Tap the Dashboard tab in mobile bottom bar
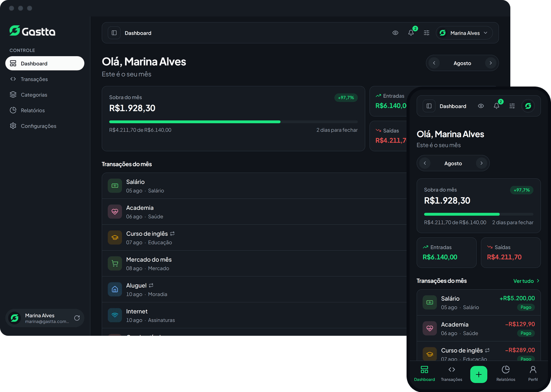 pos(424,374)
